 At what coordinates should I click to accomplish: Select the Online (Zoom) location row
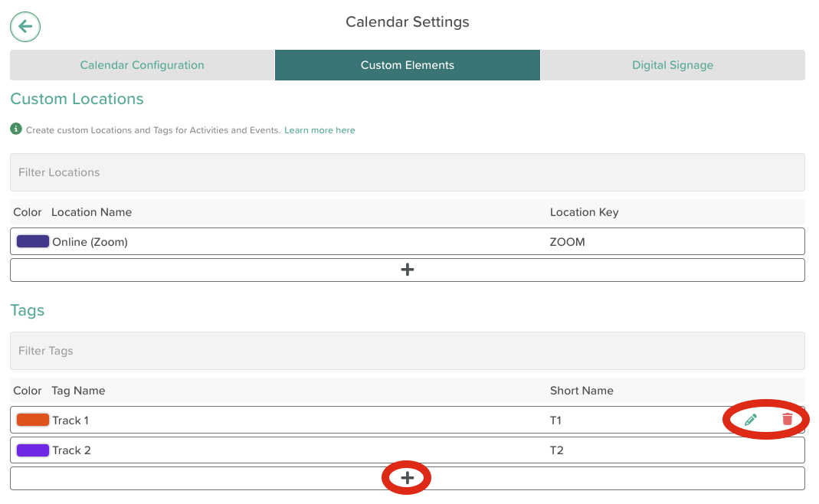pos(306,241)
